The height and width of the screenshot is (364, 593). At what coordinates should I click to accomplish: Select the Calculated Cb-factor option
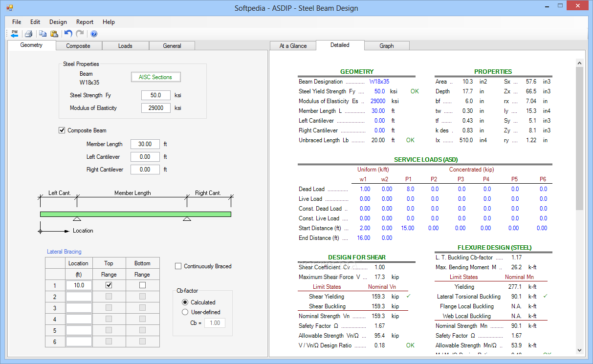click(x=185, y=302)
